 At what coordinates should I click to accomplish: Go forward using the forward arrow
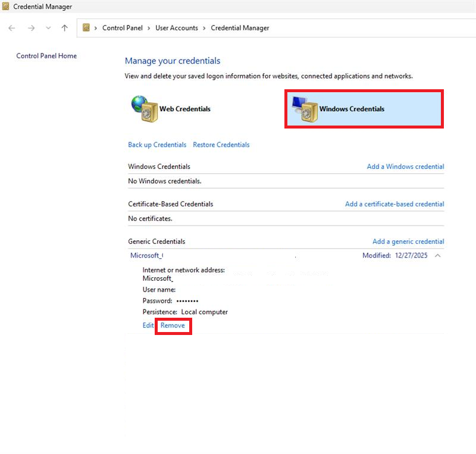[31, 28]
